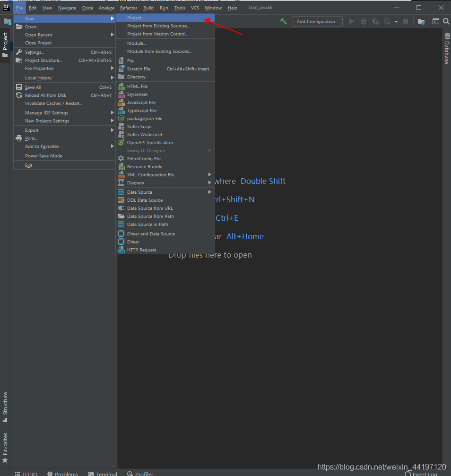Screen dimensions: 451x476
Task: Click the Add Configuration... button
Action: tap(317, 21)
